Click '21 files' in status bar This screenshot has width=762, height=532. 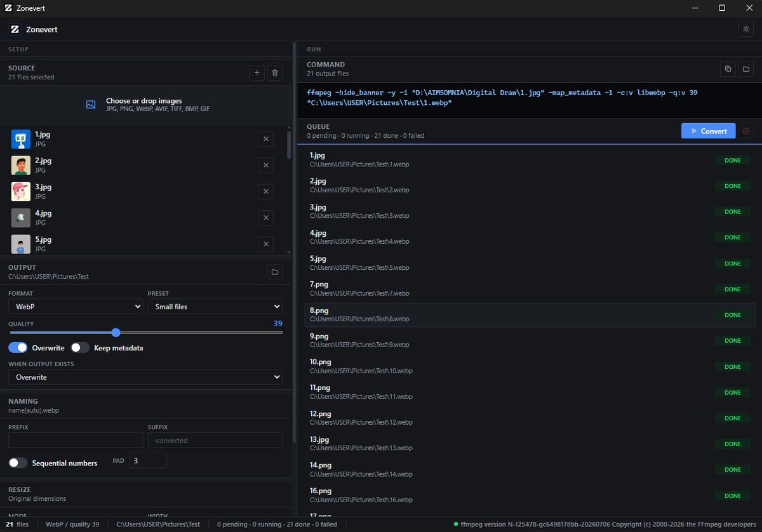(17, 524)
